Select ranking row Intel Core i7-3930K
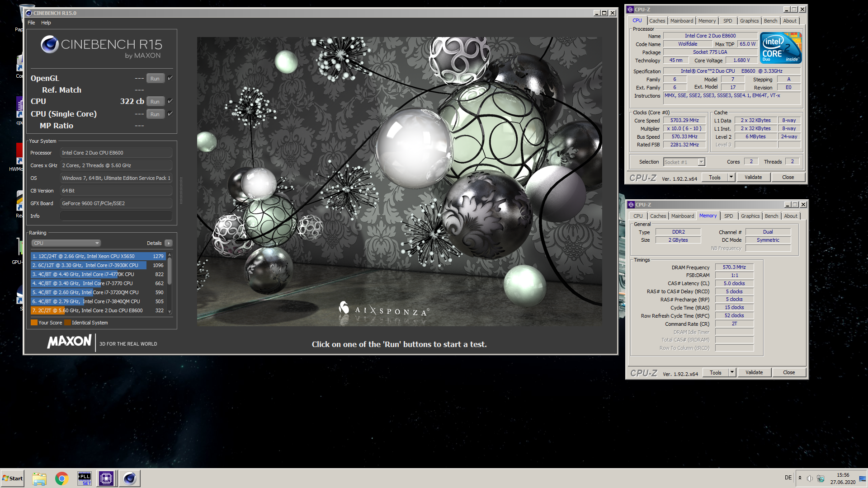Screen dimensions: 868x488 point(98,265)
